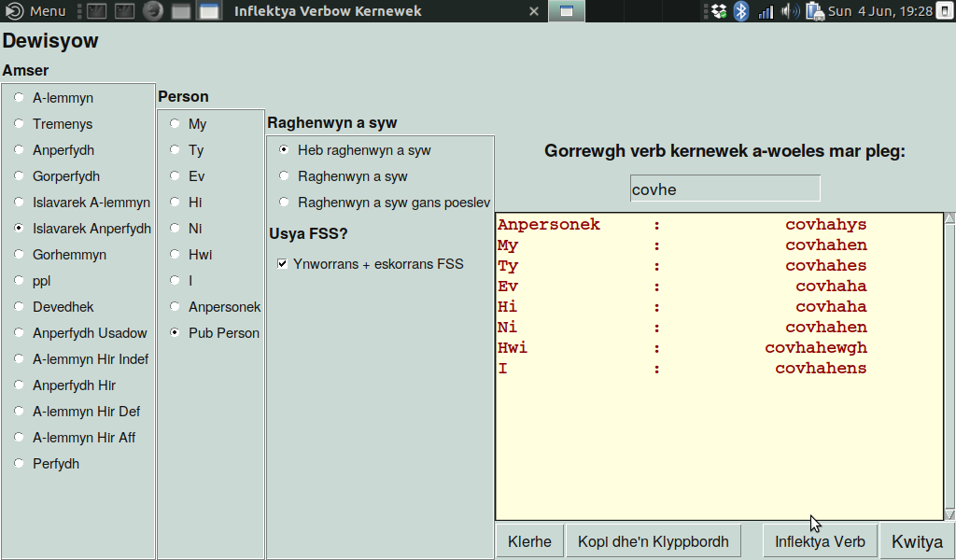Viewport: 956px width, 560px height.
Task: Pick the I person radio button
Action: (x=175, y=280)
